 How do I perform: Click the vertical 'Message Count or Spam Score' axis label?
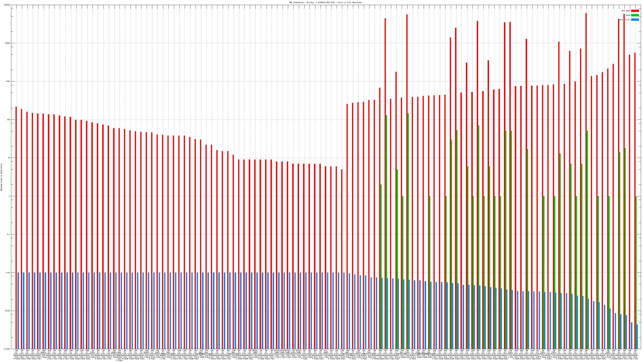(1, 177)
